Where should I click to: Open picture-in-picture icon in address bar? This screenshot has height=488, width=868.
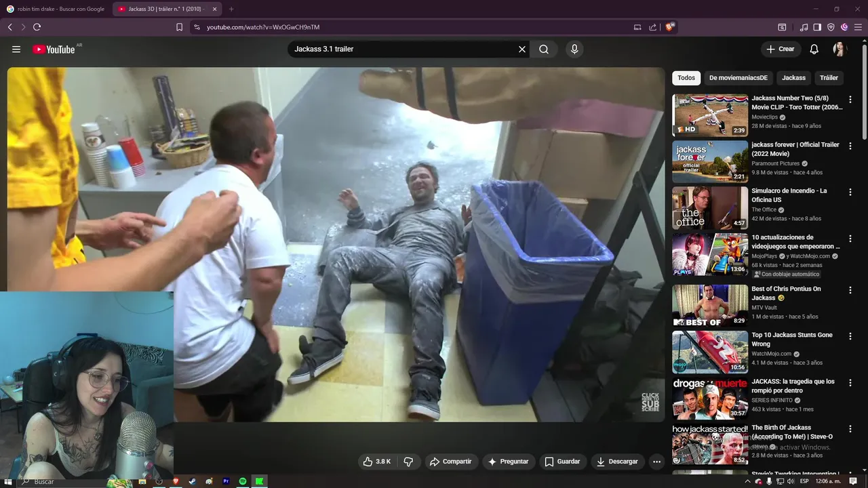637,27
